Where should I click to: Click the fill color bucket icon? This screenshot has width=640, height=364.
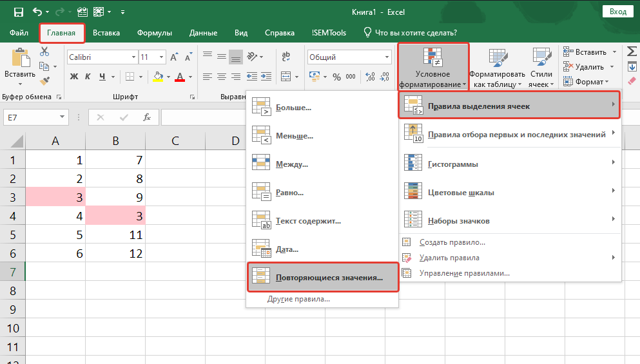[x=158, y=76]
